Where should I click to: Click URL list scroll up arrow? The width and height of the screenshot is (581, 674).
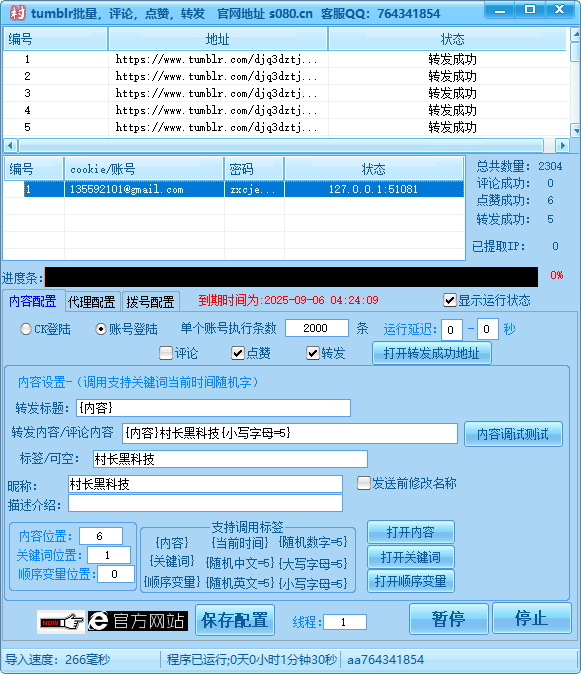click(x=575, y=34)
